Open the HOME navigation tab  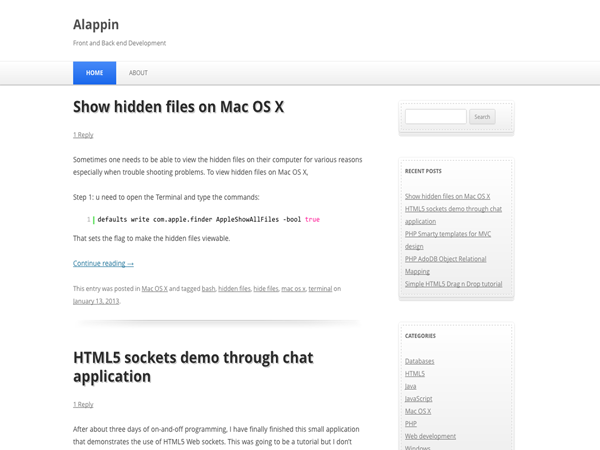94,73
